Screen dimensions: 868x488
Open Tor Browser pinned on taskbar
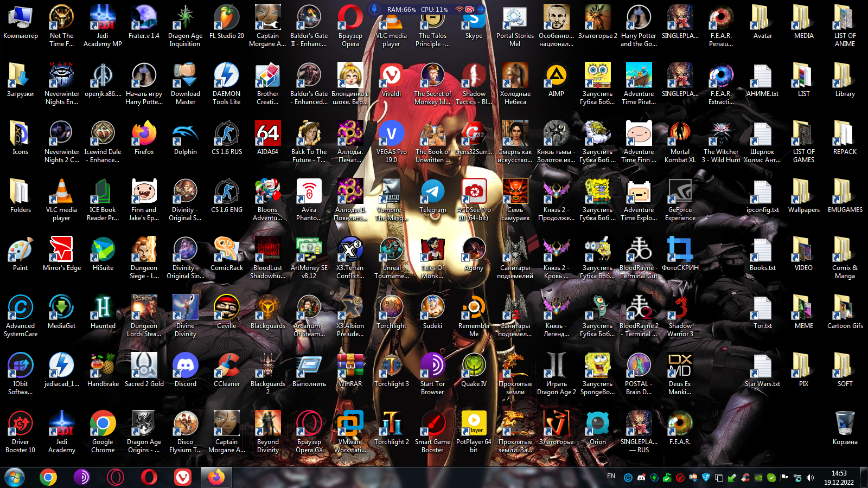click(82, 477)
